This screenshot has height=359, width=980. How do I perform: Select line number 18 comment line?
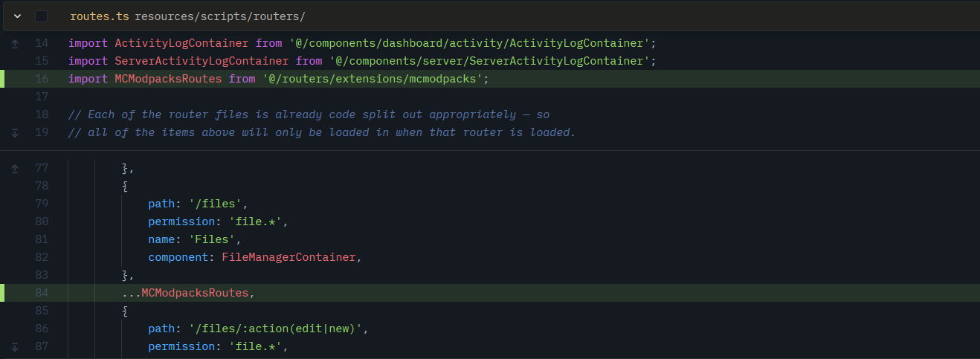pyautogui.click(x=42, y=114)
